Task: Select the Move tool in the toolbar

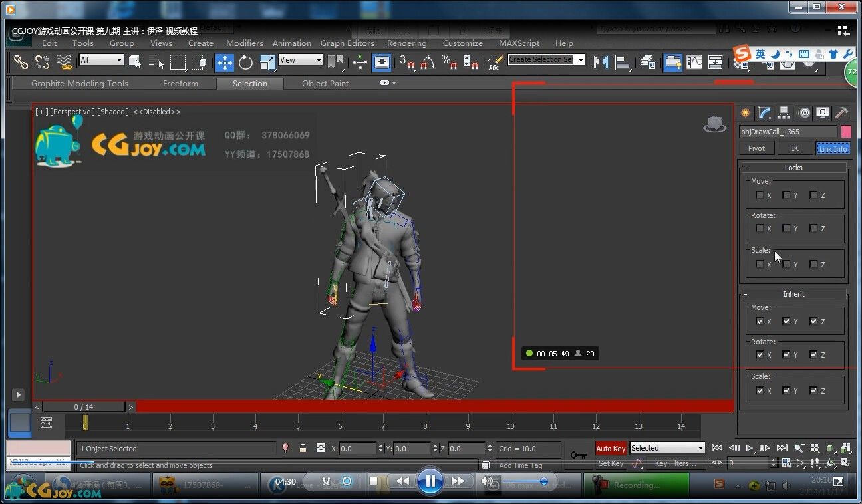Action: tap(224, 62)
